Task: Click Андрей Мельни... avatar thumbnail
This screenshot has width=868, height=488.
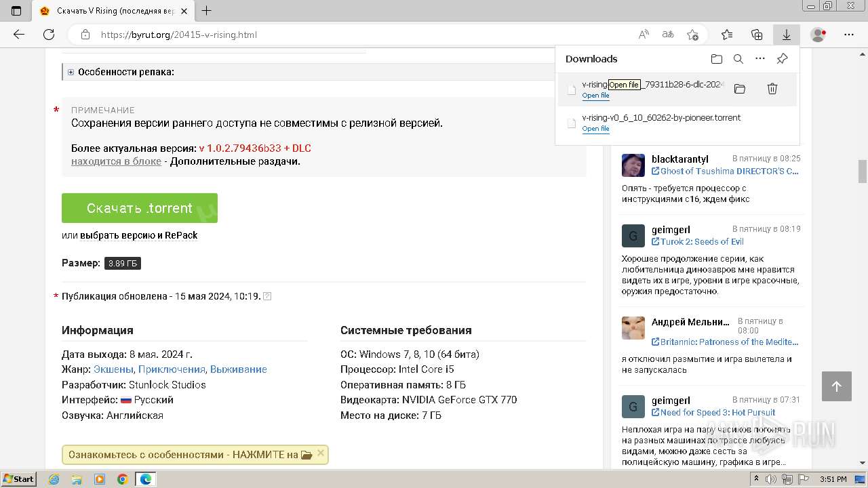Action: [x=633, y=328]
